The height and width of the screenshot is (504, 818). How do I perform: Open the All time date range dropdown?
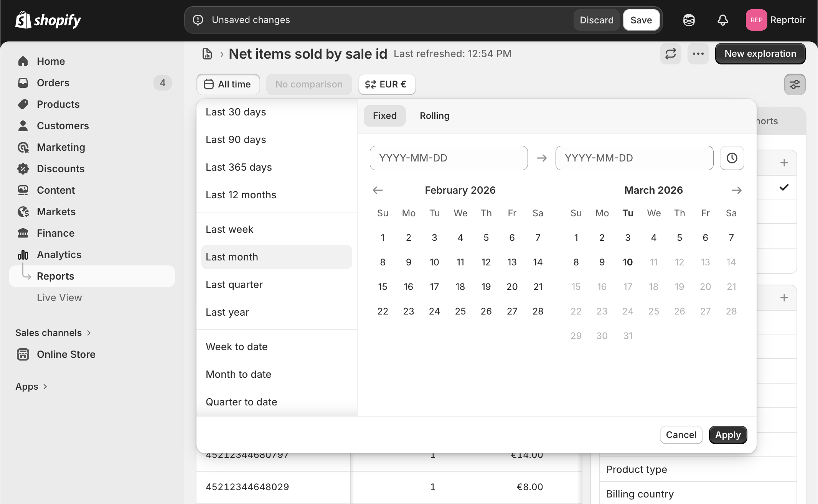tap(228, 84)
